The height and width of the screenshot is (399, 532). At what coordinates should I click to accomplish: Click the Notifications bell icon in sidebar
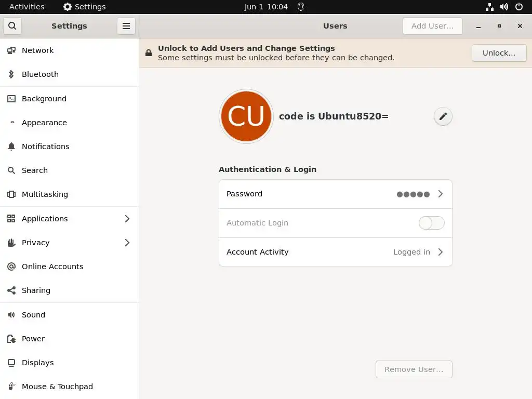pos(11,147)
